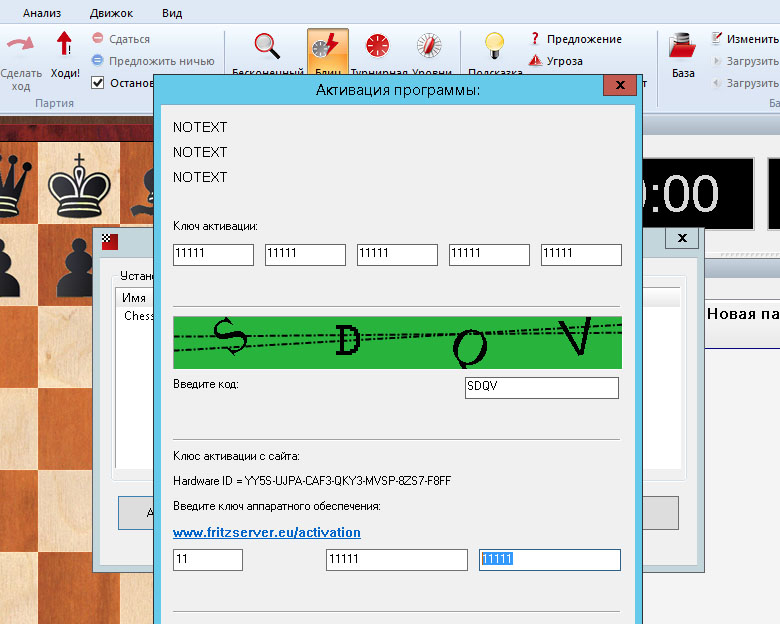Click the black king on the board
The height and width of the screenshot is (624, 780).
point(79,186)
